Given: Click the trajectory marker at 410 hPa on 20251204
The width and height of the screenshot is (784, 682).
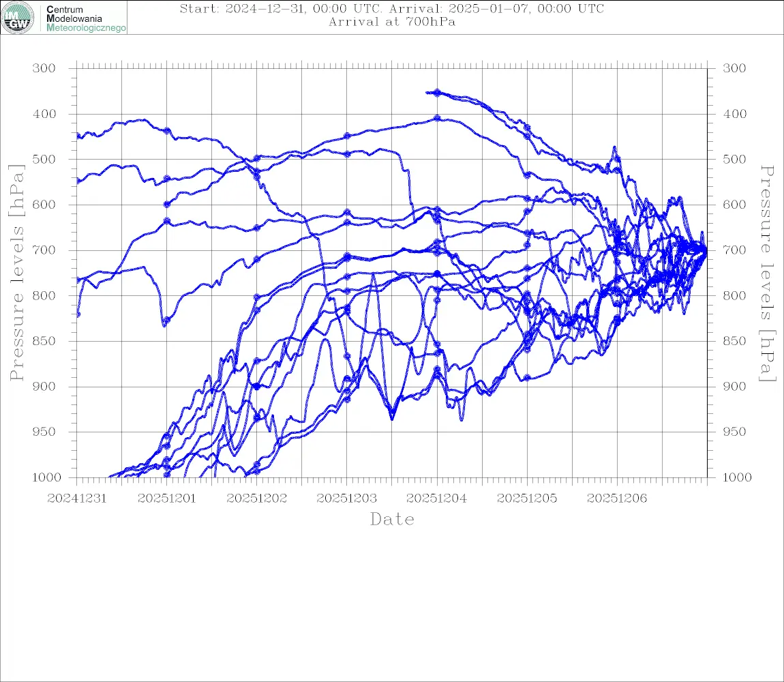Looking at the screenshot, I should pos(437,118).
